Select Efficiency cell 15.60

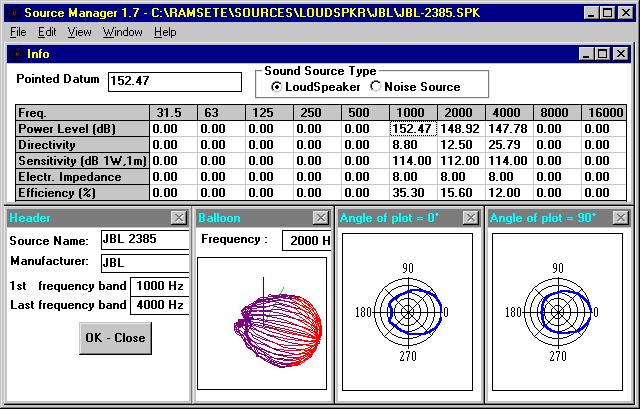click(x=461, y=193)
